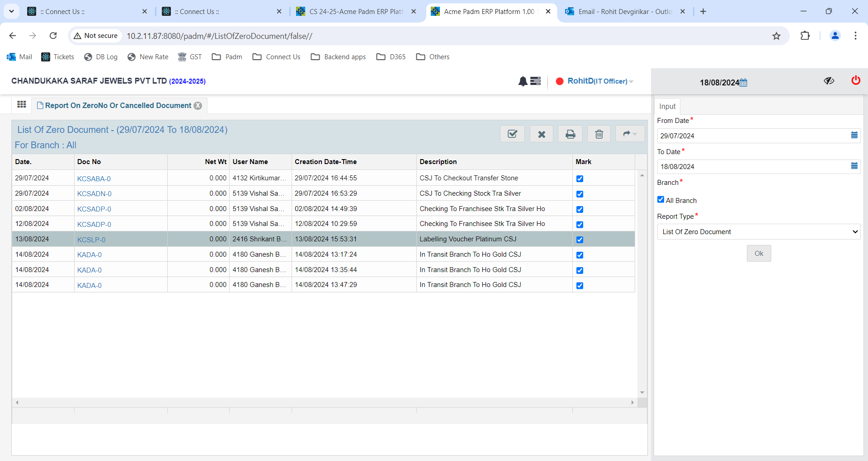Close the Report On ZeroNo tab
The image size is (868, 461).
198,105
